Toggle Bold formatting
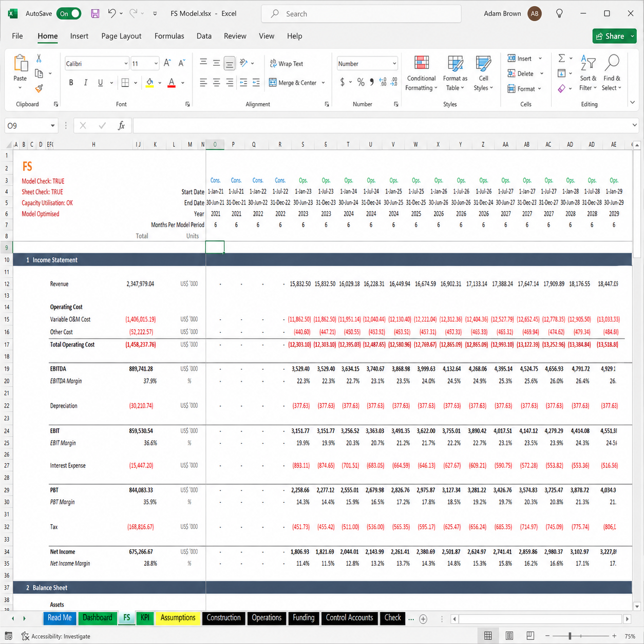 click(71, 83)
